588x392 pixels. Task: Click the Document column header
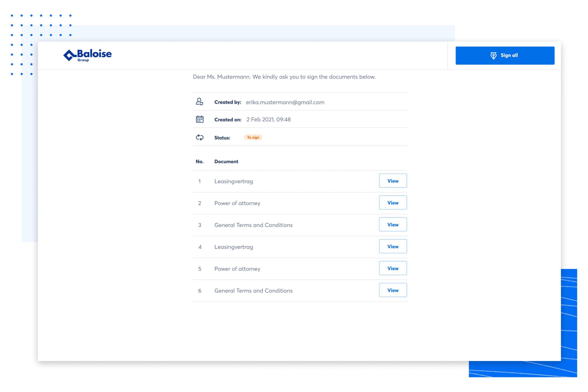pyautogui.click(x=226, y=162)
